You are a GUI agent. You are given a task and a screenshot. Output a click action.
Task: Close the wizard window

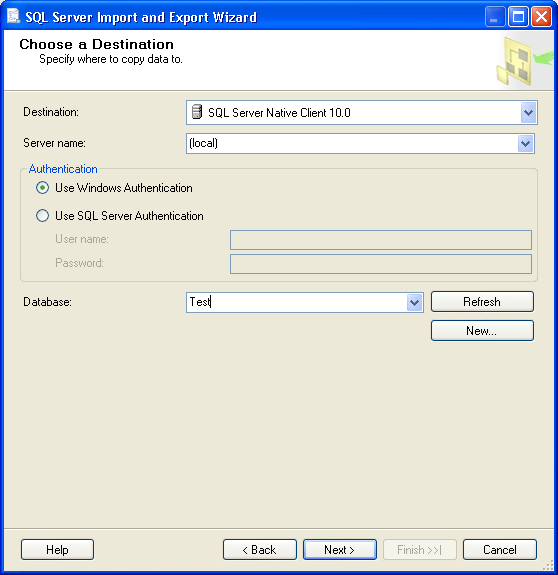coord(542,17)
